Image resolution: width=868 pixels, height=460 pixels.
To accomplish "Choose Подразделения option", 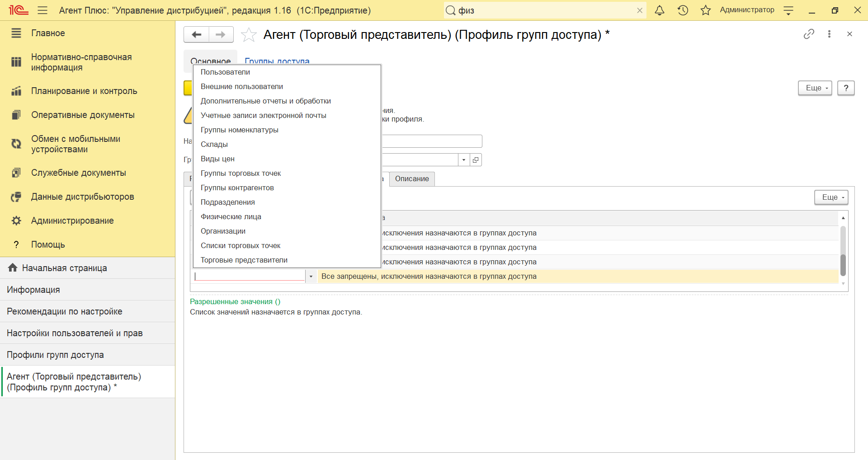I will click(287, 202).
